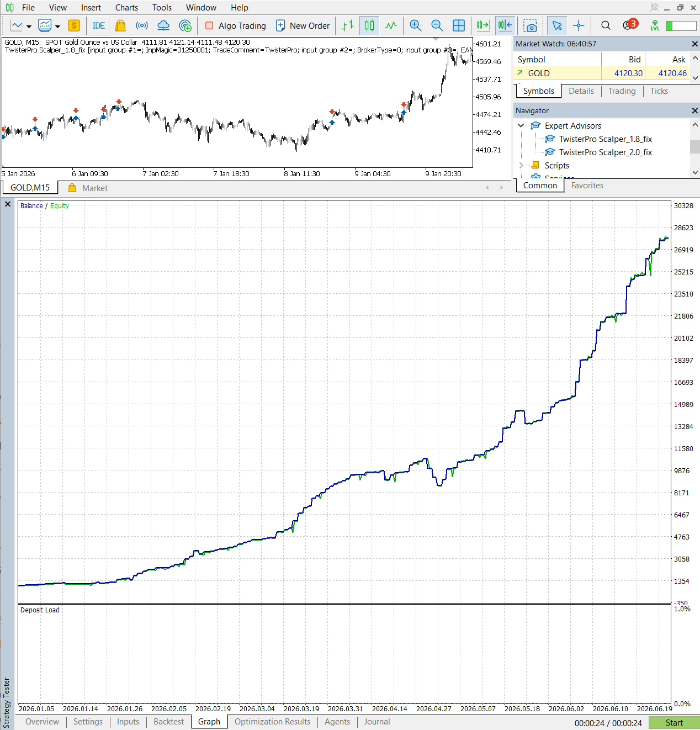Open the tester Inputs tab
700x730 pixels.
click(128, 722)
